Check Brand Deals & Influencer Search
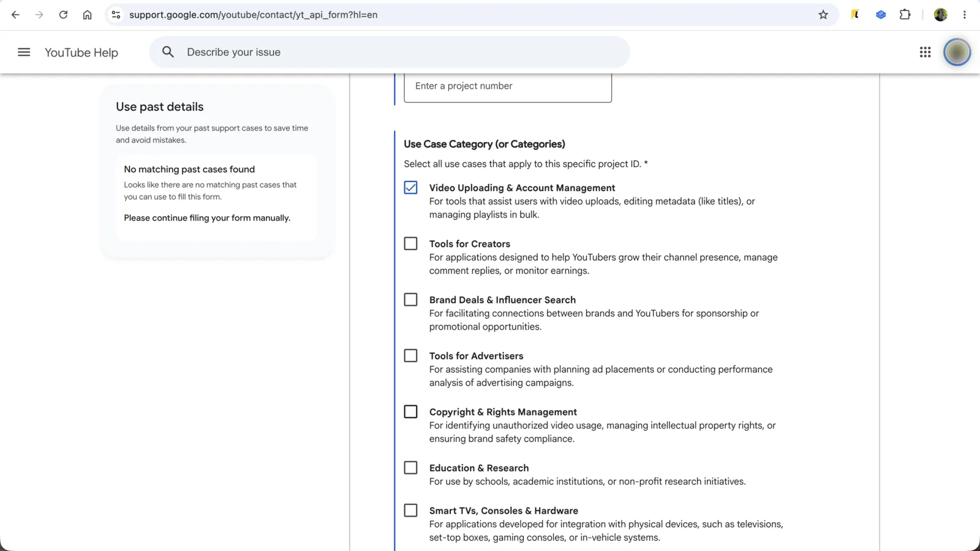This screenshot has width=980, height=551. point(410,300)
